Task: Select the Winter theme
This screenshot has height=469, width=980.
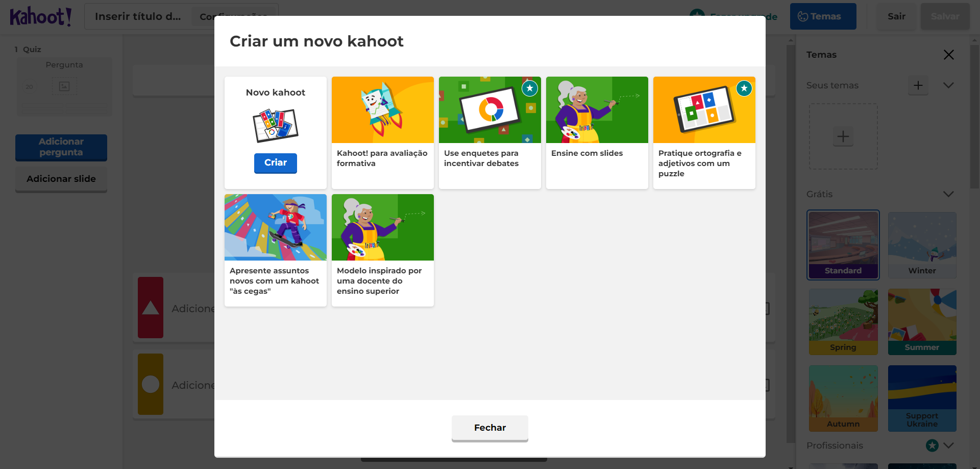Action: pos(922,245)
